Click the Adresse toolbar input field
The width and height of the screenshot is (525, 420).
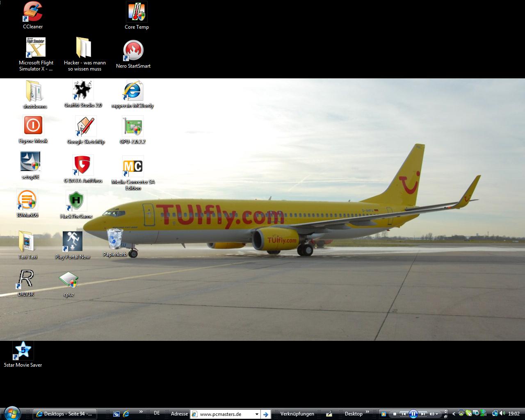click(225, 414)
